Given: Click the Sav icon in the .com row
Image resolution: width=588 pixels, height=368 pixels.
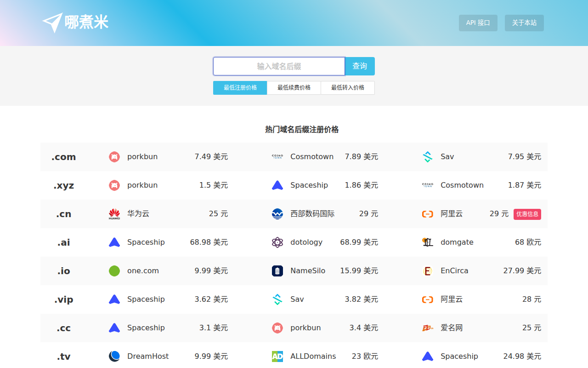Looking at the screenshot, I should [428, 156].
